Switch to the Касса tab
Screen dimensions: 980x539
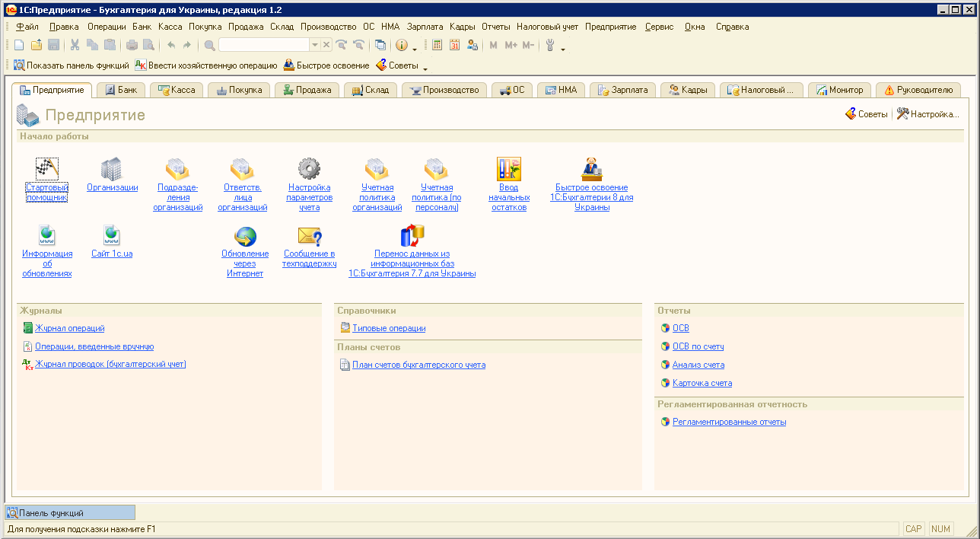[x=177, y=90]
